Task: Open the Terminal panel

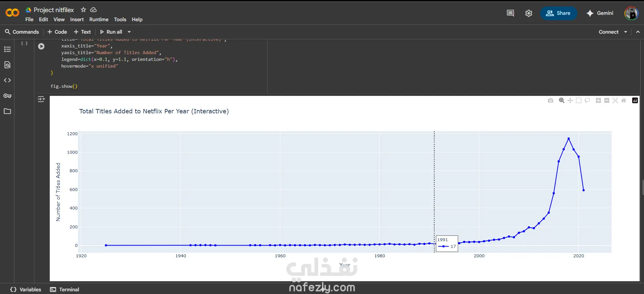Action: pos(65,290)
